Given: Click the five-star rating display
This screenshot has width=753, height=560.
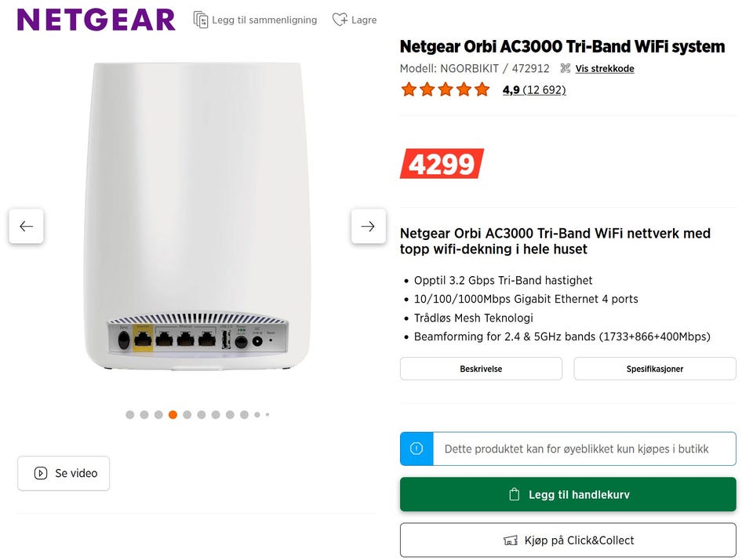Looking at the screenshot, I should tap(446, 89).
